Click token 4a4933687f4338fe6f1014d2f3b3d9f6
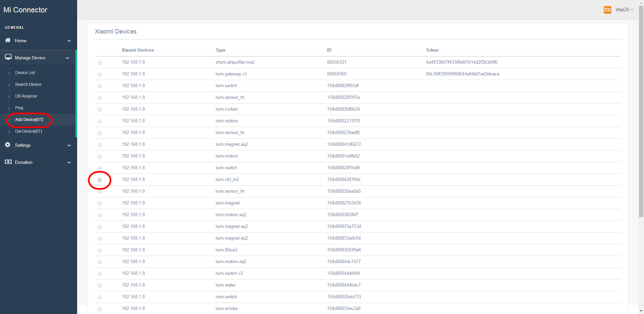Screen dimensions: 644x314 coord(462,62)
